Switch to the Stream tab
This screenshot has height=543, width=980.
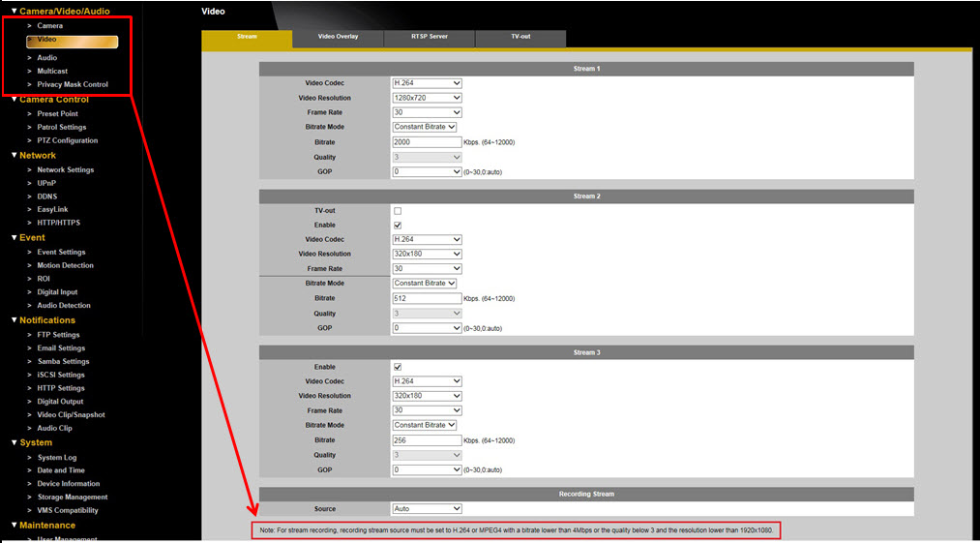click(247, 38)
